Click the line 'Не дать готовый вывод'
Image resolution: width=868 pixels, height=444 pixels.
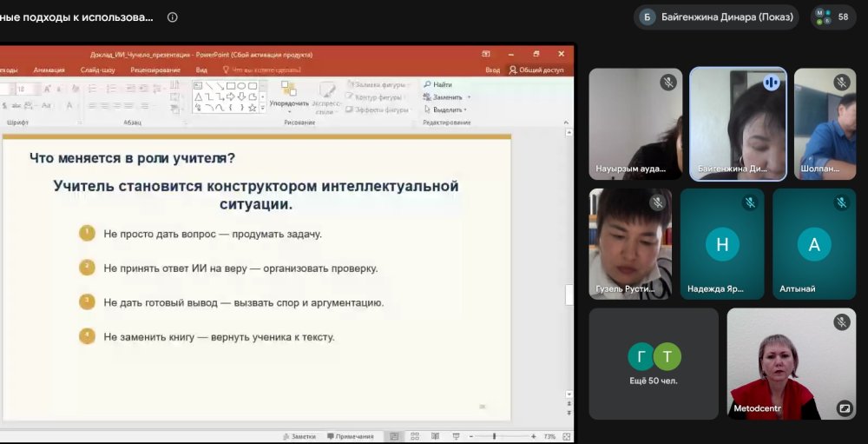tap(161, 303)
